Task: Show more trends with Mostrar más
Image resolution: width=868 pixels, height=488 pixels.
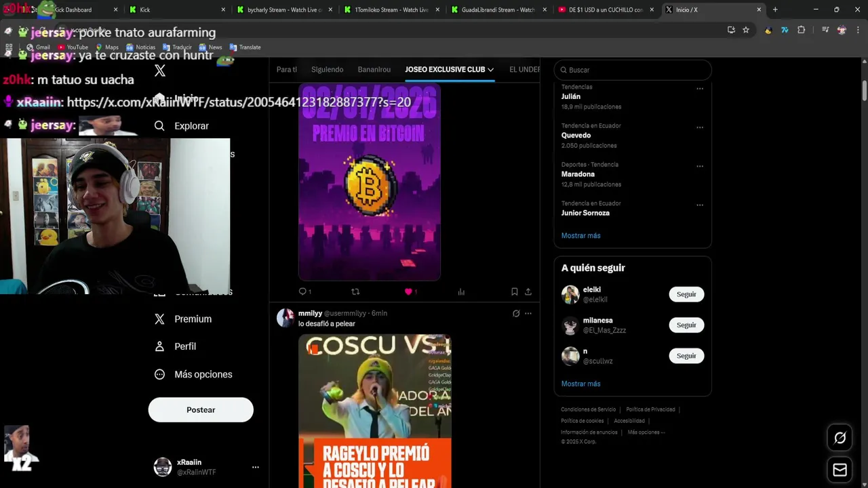Action: 581,235
